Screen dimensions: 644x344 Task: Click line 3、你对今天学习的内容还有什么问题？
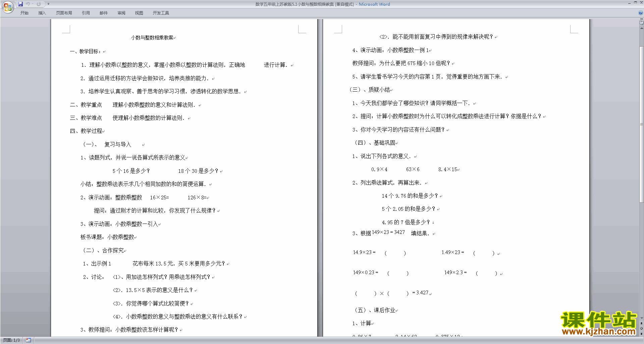(398, 130)
